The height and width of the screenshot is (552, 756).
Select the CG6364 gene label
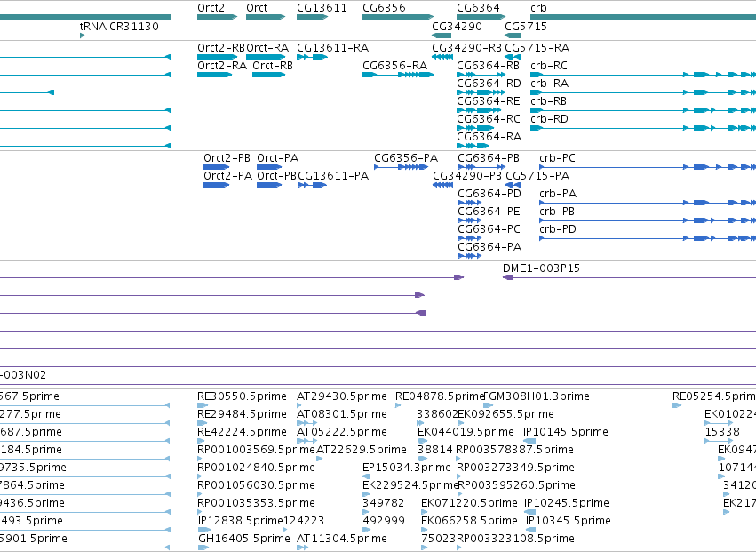[x=478, y=8]
